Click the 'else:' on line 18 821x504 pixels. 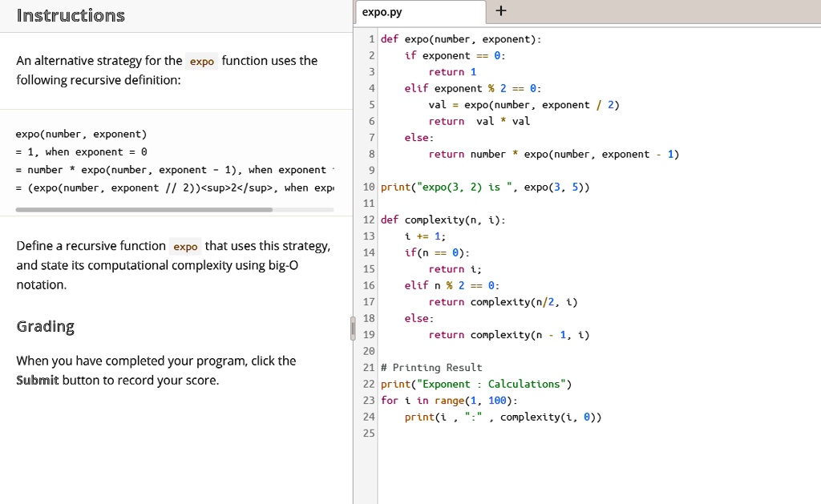tap(419, 318)
